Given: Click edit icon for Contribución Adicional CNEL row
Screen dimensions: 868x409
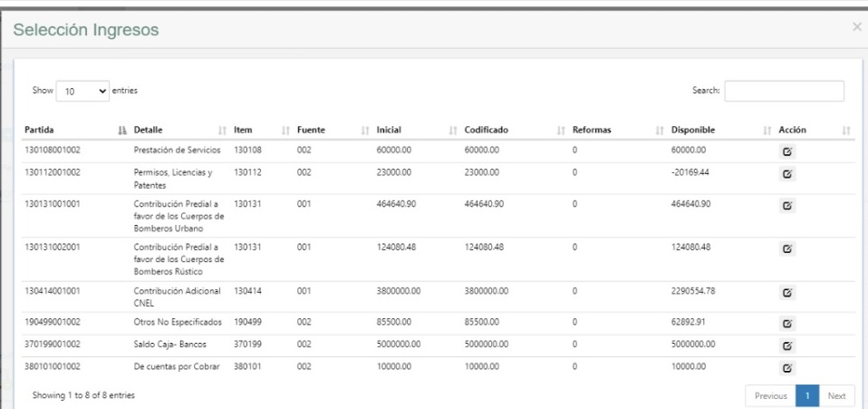Looking at the screenshot, I should tap(787, 292).
